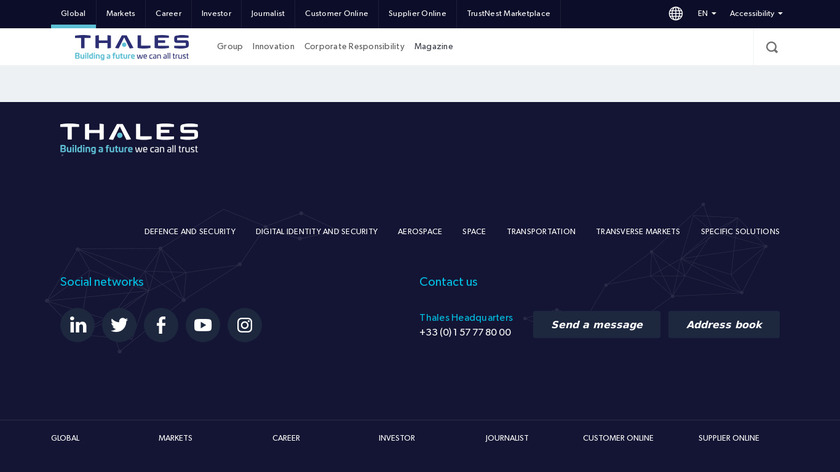Expand the EN language dropdown
This screenshot has width=840, height=472.
coord(706,14)
